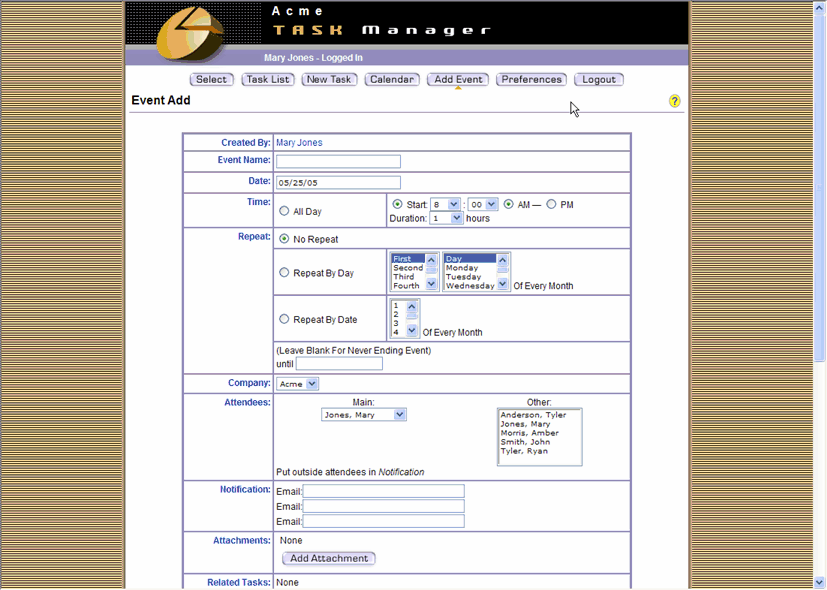Select the No Repeat option

(284, 239)
